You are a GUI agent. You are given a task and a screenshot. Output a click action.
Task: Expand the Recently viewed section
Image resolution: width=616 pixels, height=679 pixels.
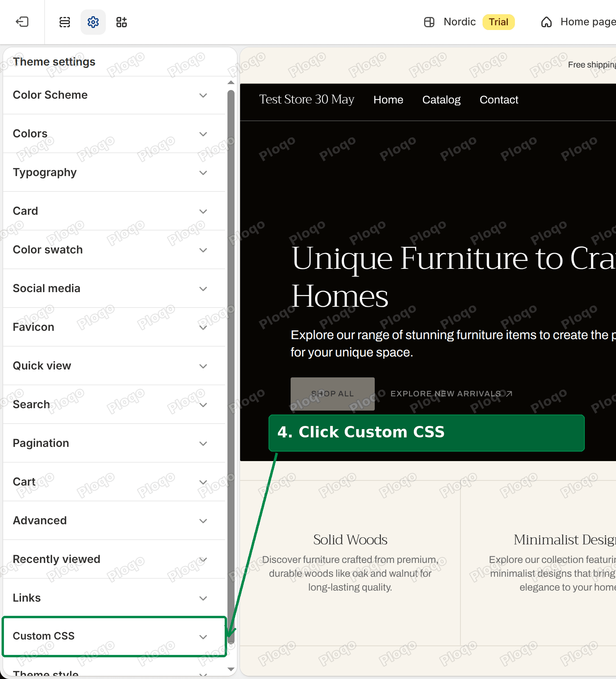[114, 559]
